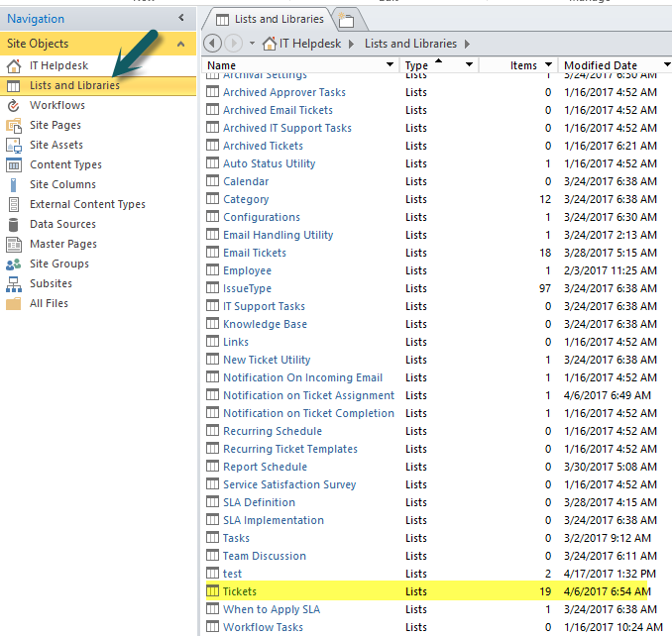Click the list icon next to Calendar
672x636 pixels.
point(212,180)
